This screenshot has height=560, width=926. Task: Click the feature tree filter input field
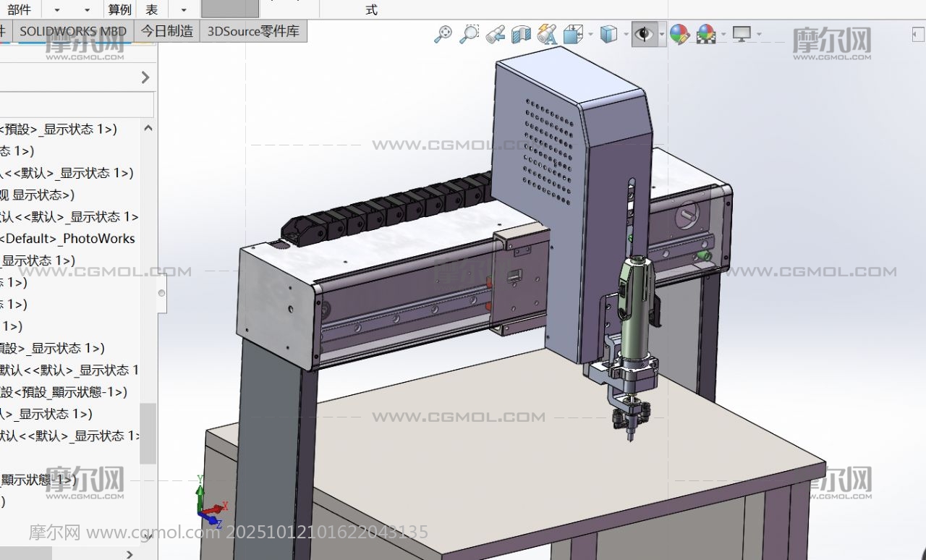pyautogui.click(x=76, y=105)
